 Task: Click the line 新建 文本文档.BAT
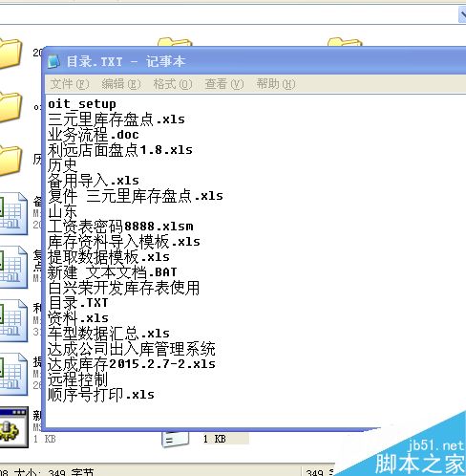[112, 272]
